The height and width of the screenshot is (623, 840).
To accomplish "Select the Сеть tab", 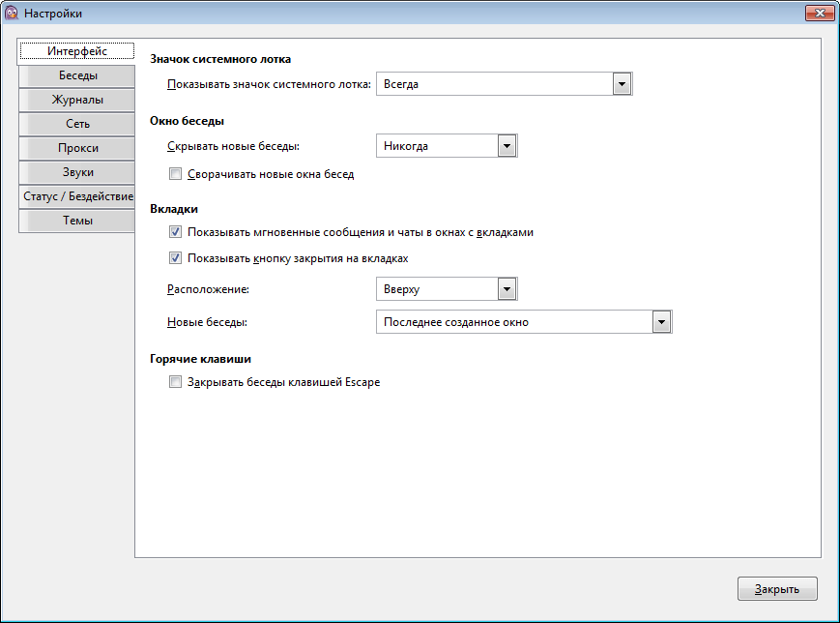I will pos(77,124).
